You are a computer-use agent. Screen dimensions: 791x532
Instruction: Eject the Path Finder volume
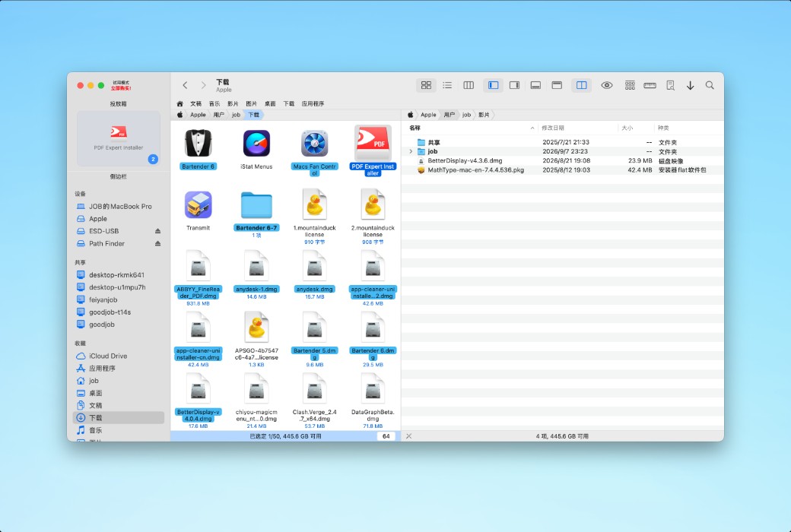point(158,243)
